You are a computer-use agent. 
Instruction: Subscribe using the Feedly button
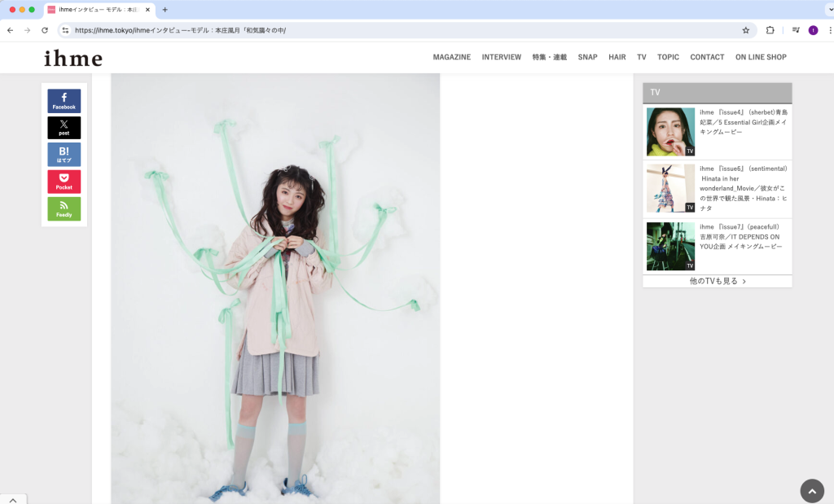click(64, 208)
